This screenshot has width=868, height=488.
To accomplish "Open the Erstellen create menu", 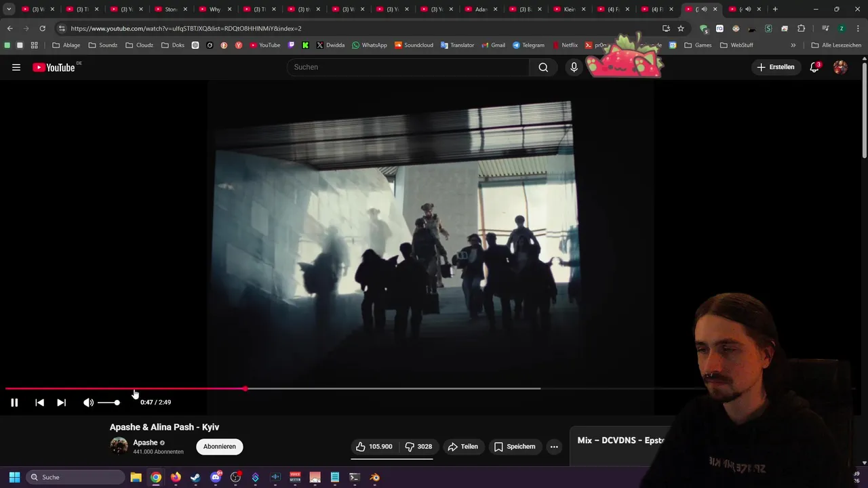I will coord(776,67).
